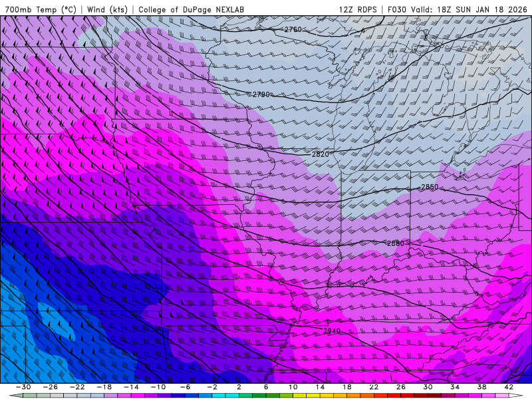The height and width of the screenshot is (399, 532).
Task: Select the 2940 height contour label
Action: pos(332,331)
